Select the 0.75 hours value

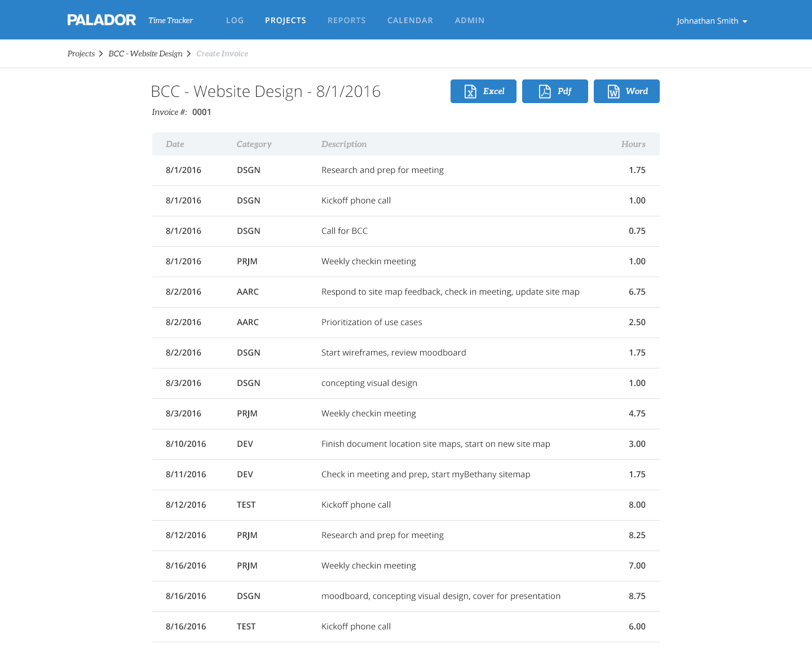coord(637,231)
